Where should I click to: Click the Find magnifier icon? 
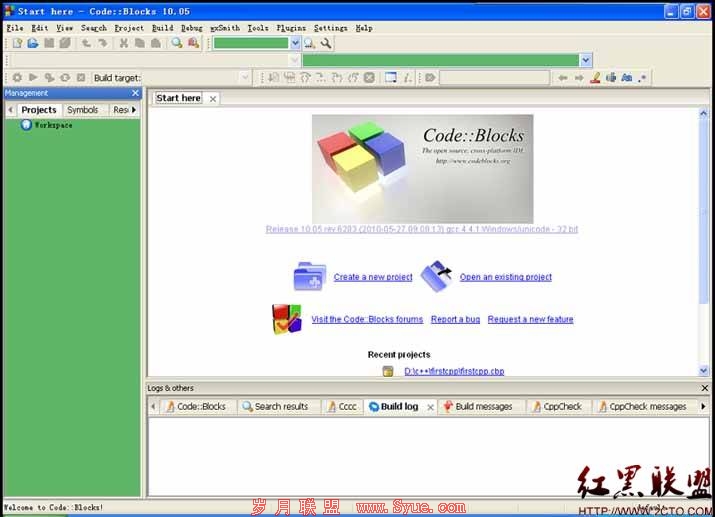click(176, 43)
